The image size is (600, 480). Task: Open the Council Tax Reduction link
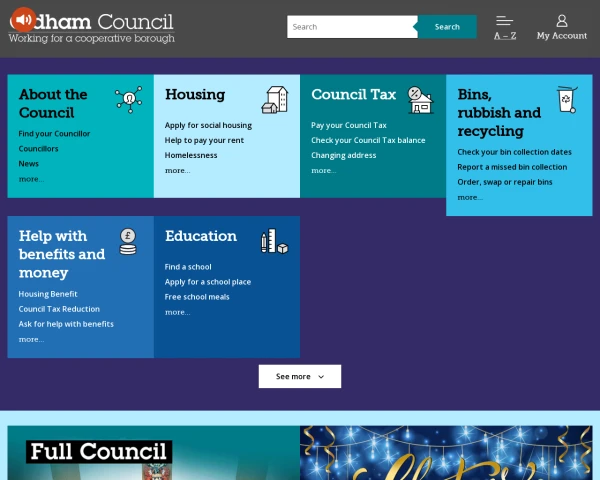point(59,309)
